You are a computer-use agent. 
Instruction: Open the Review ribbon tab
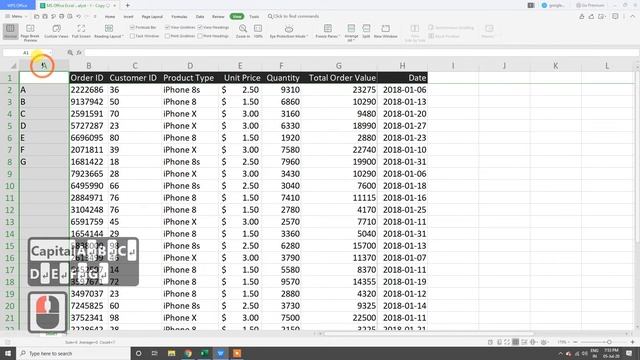[218, 17]
